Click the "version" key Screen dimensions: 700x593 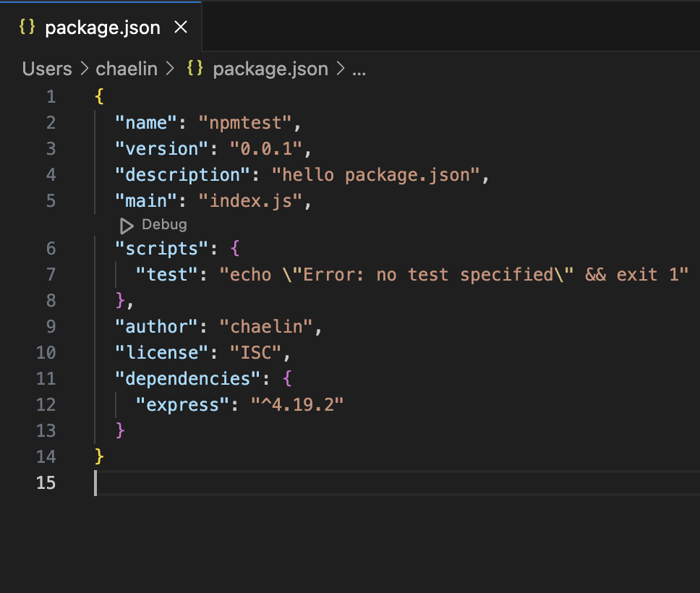point(161,149)
